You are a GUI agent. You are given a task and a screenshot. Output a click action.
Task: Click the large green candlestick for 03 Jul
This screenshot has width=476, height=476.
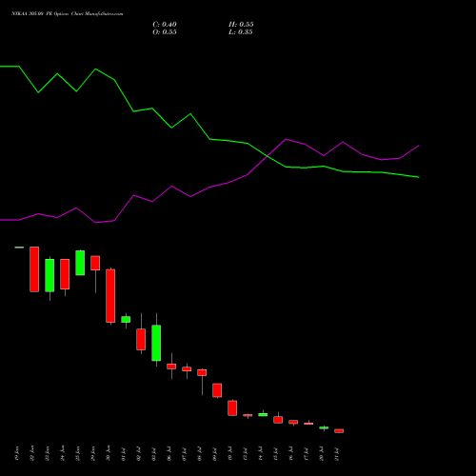point(156,343)
